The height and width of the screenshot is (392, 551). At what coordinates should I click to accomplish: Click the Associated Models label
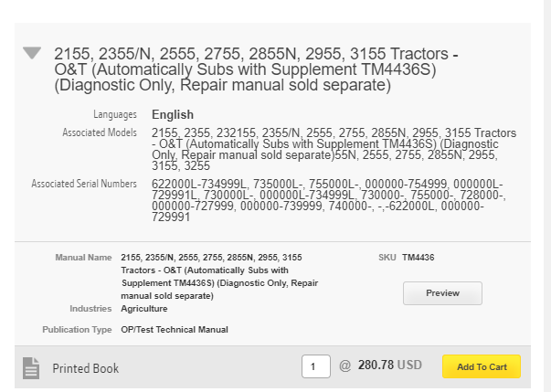[100, 132]
